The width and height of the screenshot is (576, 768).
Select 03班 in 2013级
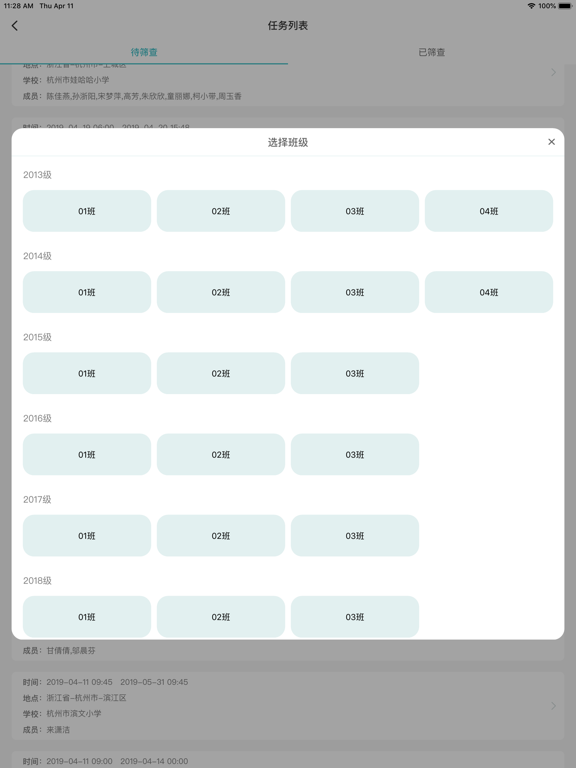tap(355, 211)
